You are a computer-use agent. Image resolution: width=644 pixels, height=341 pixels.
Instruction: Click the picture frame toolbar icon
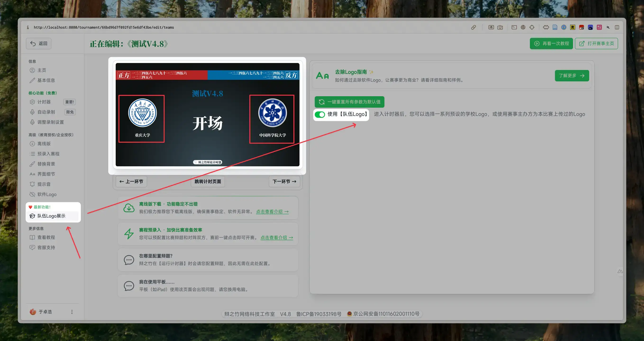[491, 27]
